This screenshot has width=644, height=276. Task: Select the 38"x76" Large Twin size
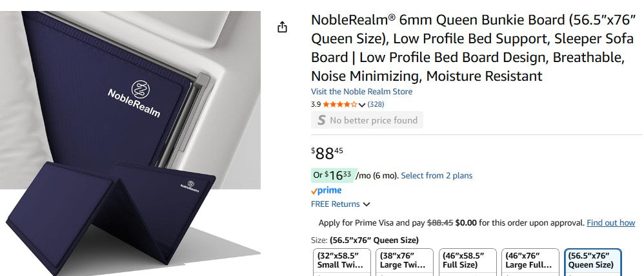[403, 262]
